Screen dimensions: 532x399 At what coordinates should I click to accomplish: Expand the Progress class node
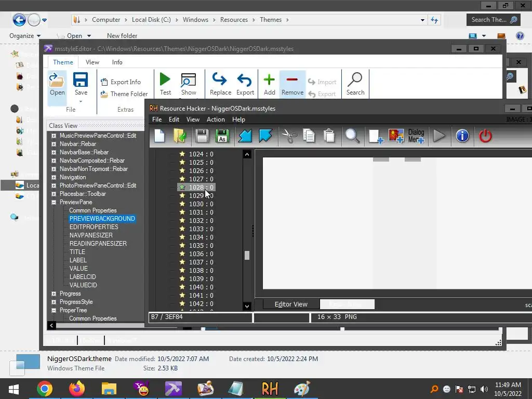54,294
